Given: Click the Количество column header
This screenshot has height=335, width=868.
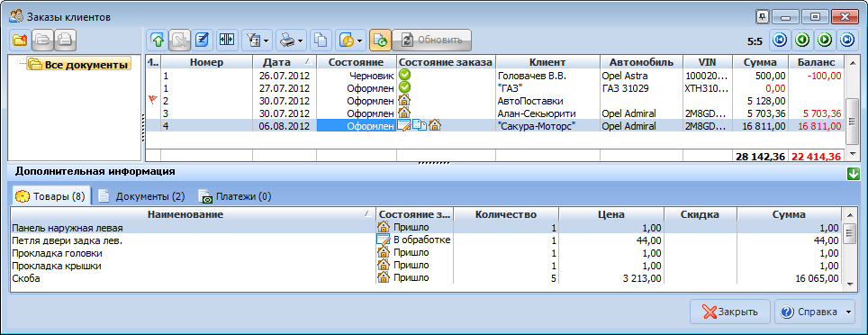Looking at the screenshot, I should point(505,214).
